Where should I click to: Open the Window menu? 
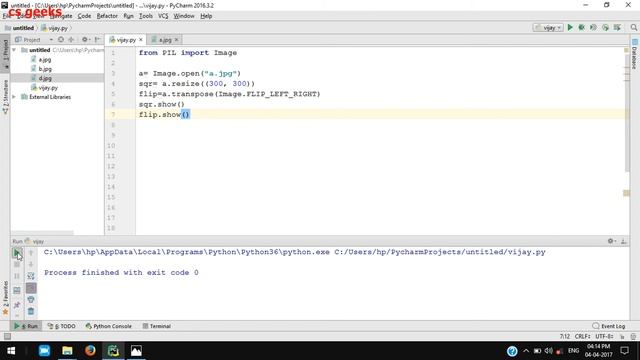pyautogui.click(x=184, y=16)
